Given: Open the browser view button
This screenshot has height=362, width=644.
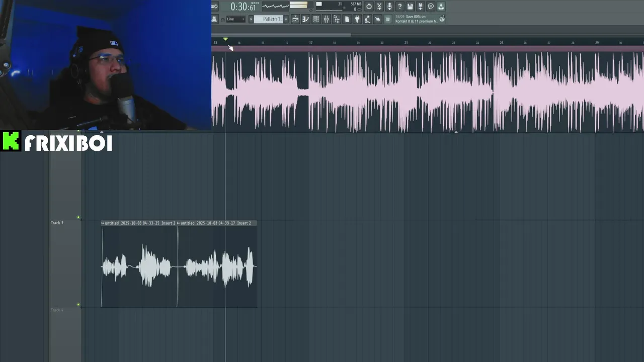Looking at the screenshot, I should coord(337,19).
